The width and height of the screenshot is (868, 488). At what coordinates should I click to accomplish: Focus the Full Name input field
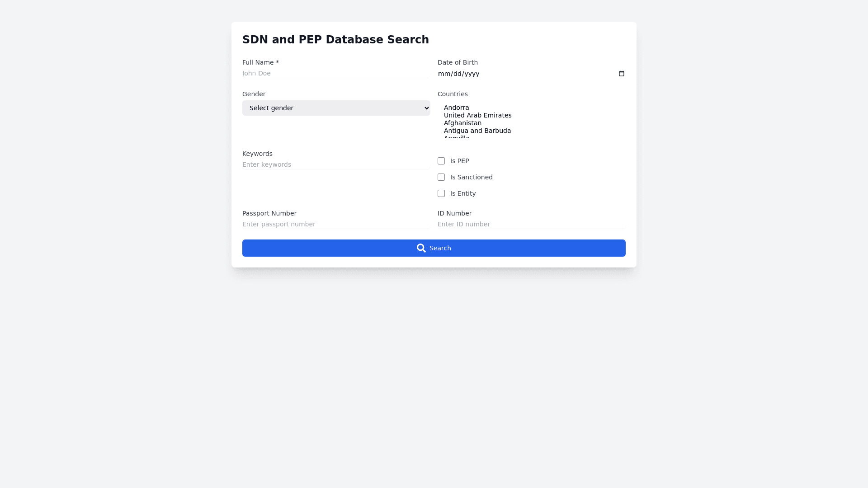click(x=336, y=73)
